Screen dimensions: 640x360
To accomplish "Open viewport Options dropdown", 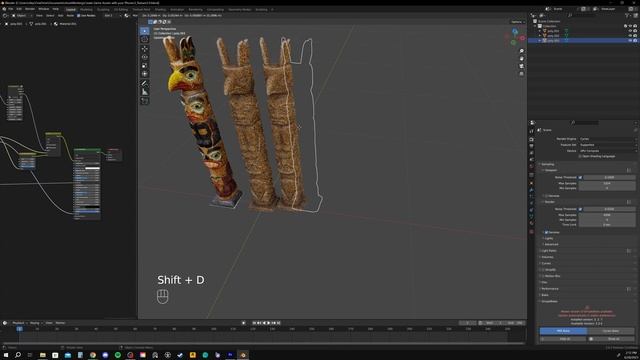I will pos(518,22).
